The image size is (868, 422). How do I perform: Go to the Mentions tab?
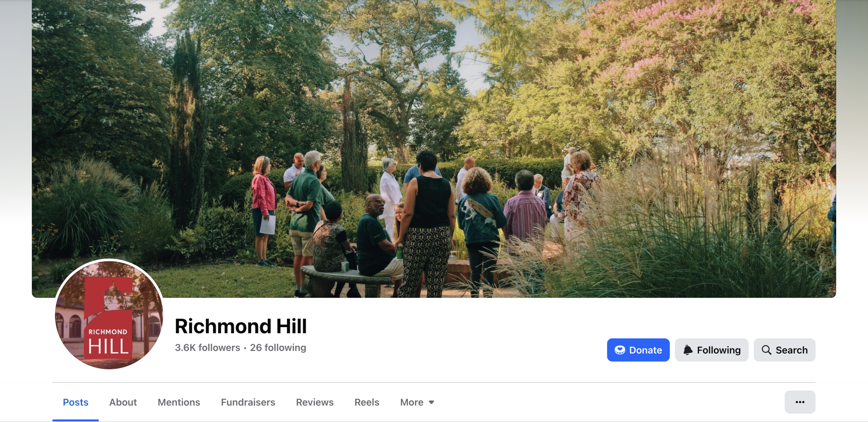click(x=179, y=402)
